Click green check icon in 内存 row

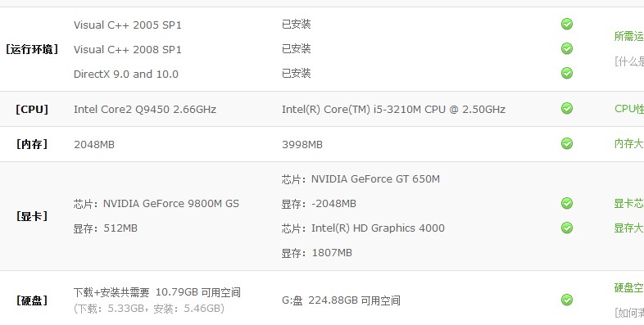[567, 143]
